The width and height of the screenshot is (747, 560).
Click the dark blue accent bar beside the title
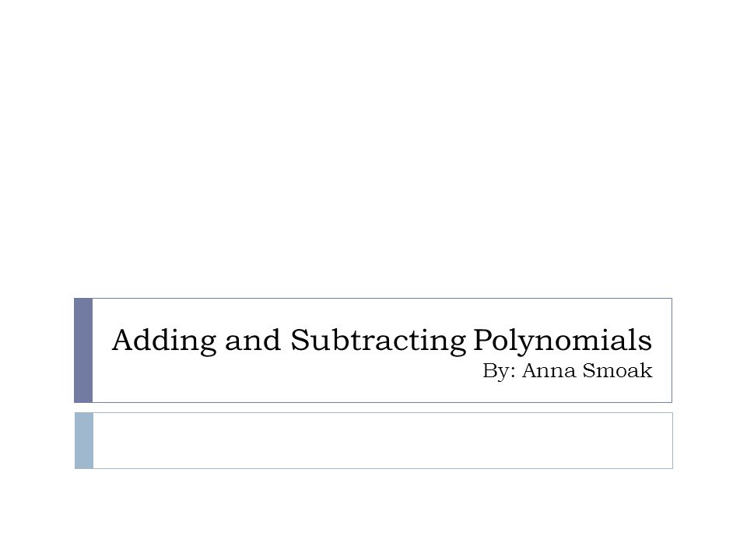pos(83,350)
